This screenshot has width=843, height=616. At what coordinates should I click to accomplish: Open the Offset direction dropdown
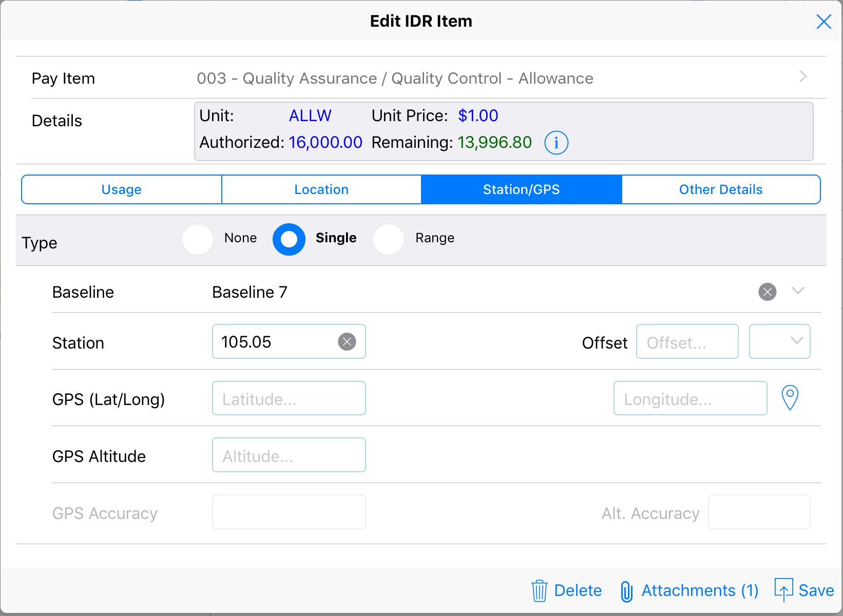click(779, 341)
